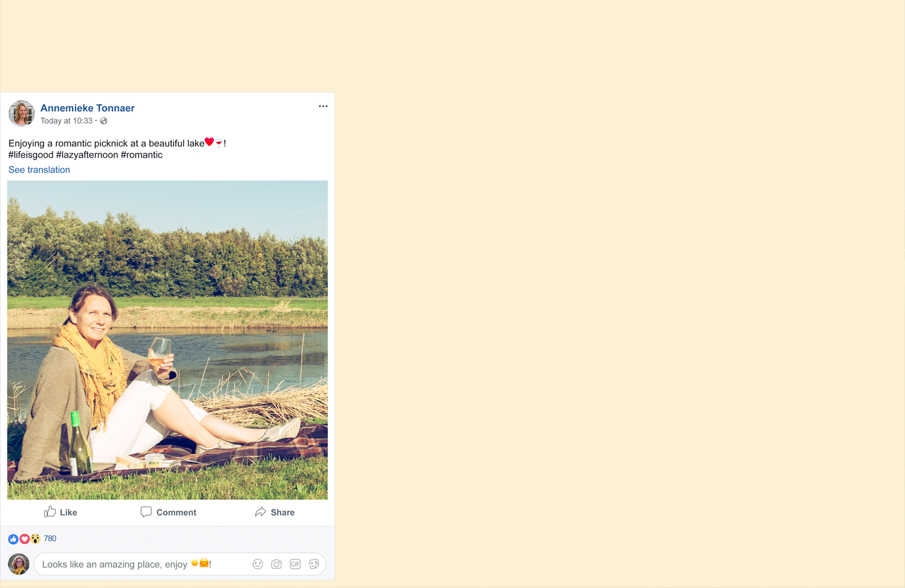Click the blue thumbs-up reaction icon
Screen dimensions: 905x588
13,539
